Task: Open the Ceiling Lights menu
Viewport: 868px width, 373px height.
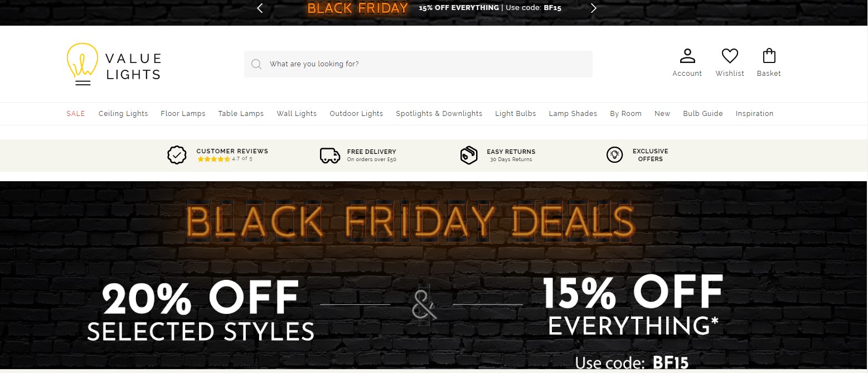Action: (123, 114)
